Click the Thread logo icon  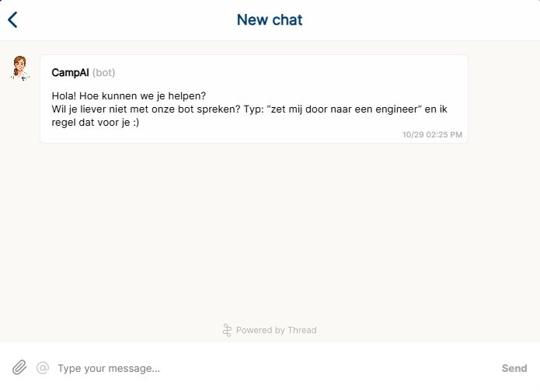click(227, 330)
